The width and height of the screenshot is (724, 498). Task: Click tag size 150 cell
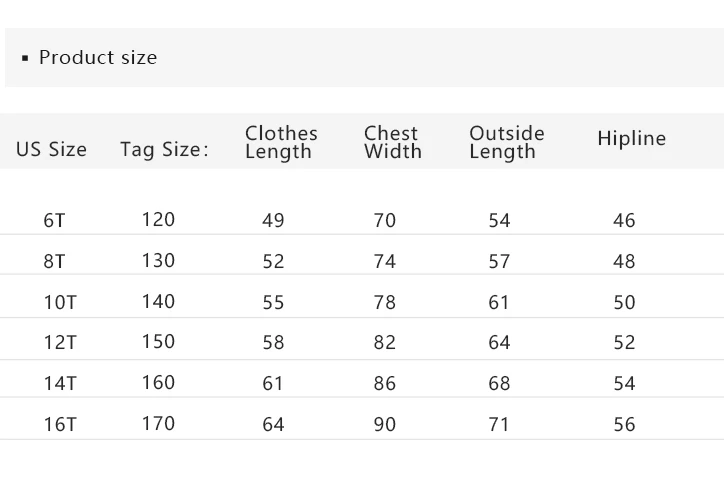pos(158,342)
